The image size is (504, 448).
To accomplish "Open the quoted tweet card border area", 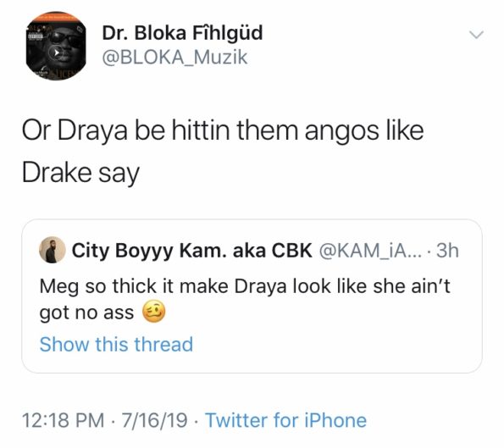I will 252,296.
